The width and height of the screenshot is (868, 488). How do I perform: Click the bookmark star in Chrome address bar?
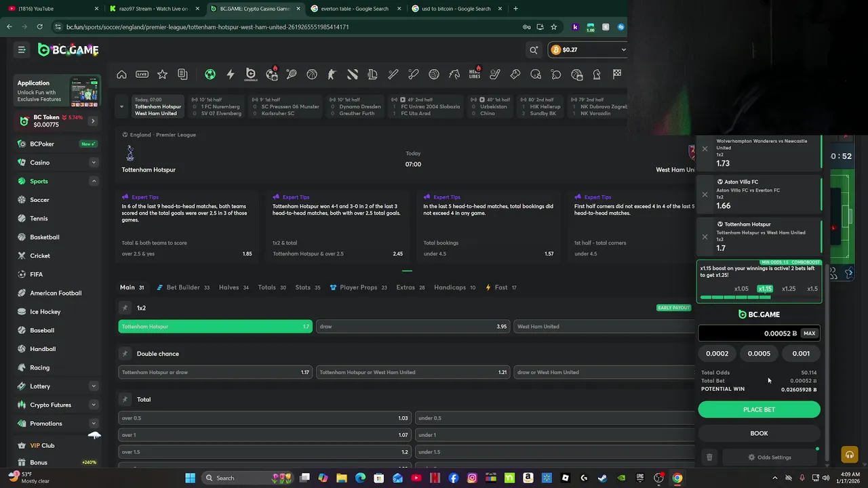(553, 27)
